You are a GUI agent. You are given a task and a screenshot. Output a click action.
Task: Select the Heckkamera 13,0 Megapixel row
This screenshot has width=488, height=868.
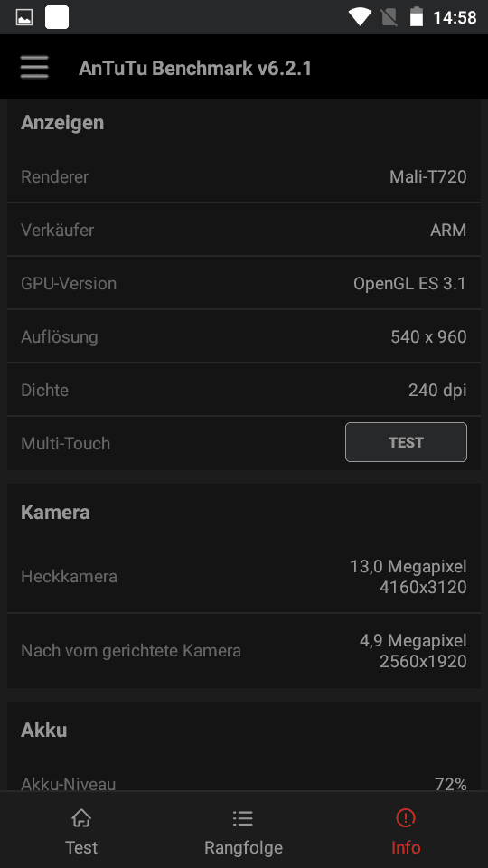[243, 576]
